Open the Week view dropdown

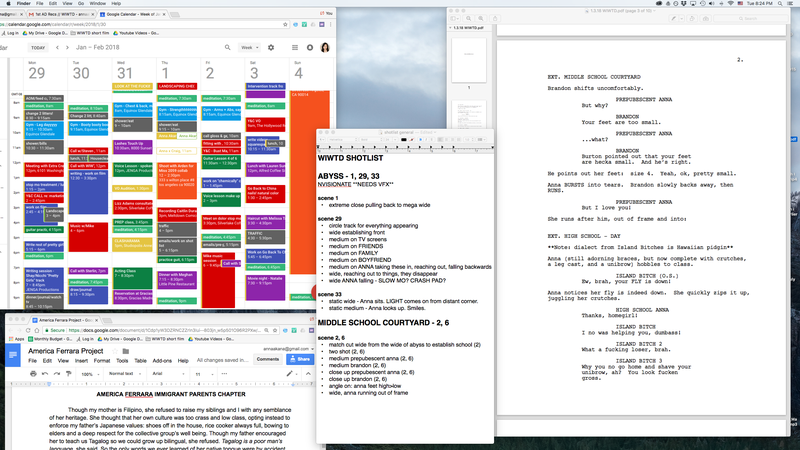click(x=249, y=47)
